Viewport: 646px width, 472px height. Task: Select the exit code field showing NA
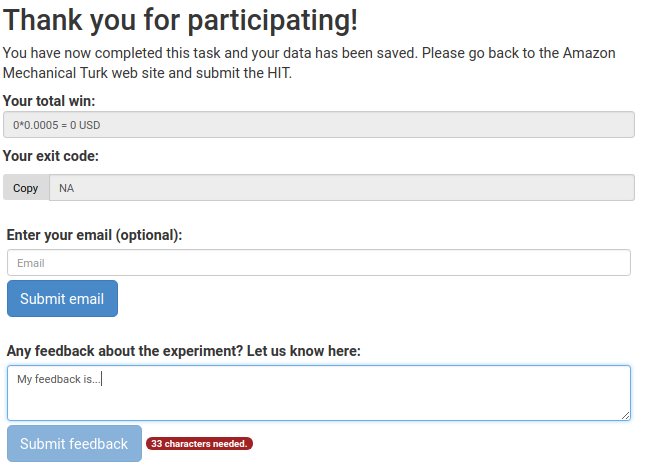coord(342,188)
